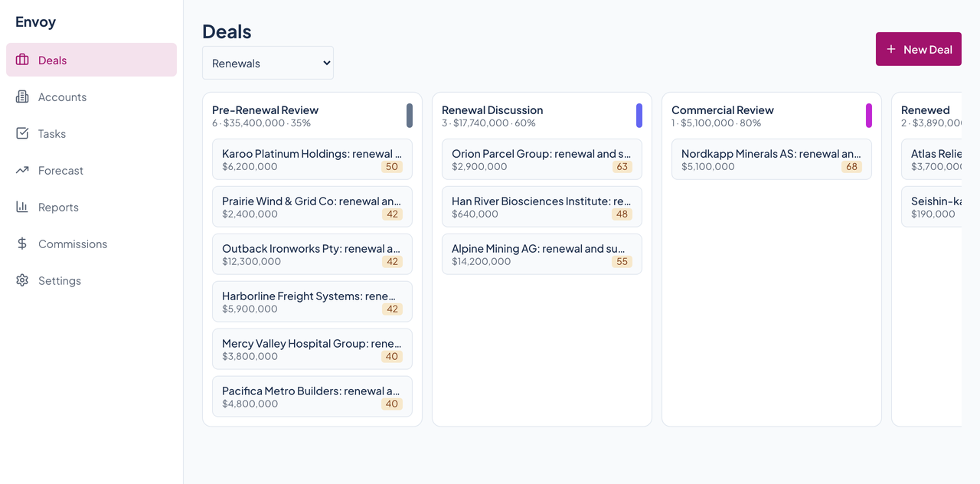Screen dimensions: 980x484
Task: Click the Reports bar chart icon
Action: 22,207
